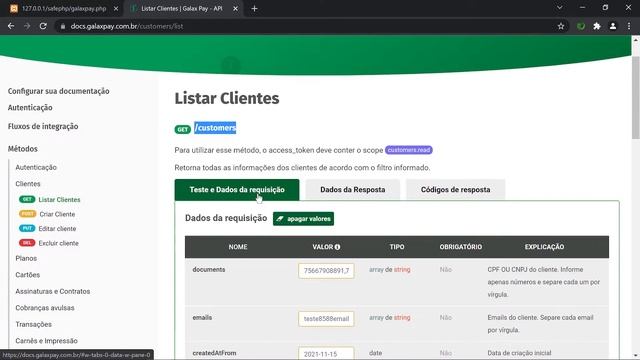The image size is (640, 360).
Task: Open the top-level Autenticação sidebar section
Action: point(30,108)
